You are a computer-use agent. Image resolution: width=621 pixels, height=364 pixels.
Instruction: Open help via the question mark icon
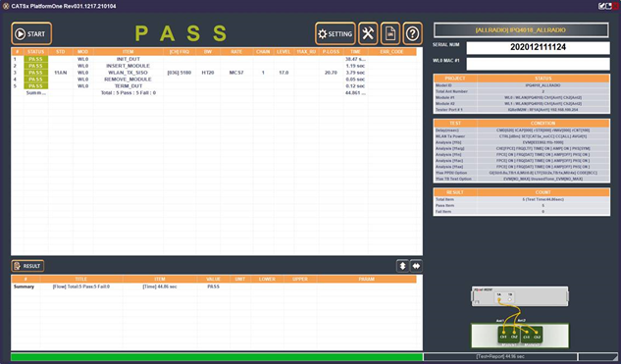pos(412,33)
